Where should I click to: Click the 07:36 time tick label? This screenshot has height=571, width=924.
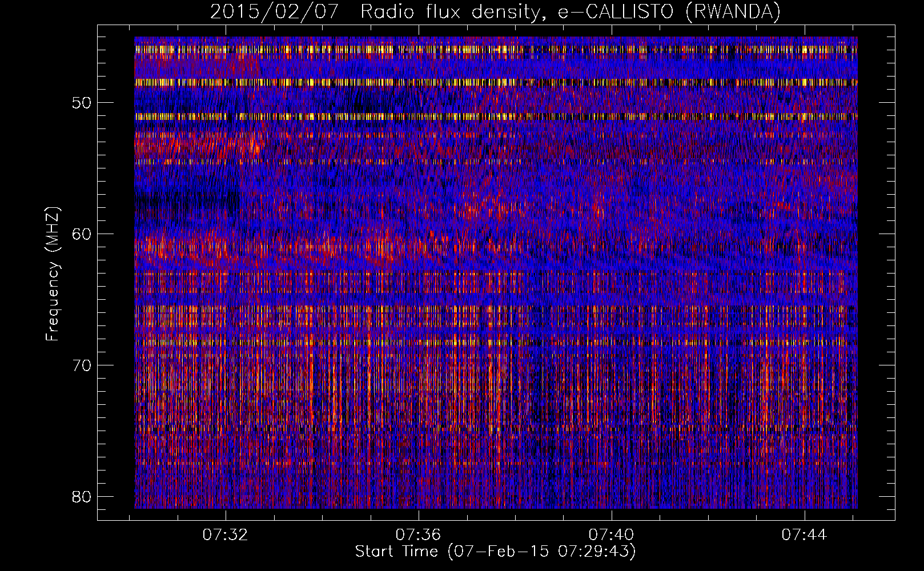point(419,535)
